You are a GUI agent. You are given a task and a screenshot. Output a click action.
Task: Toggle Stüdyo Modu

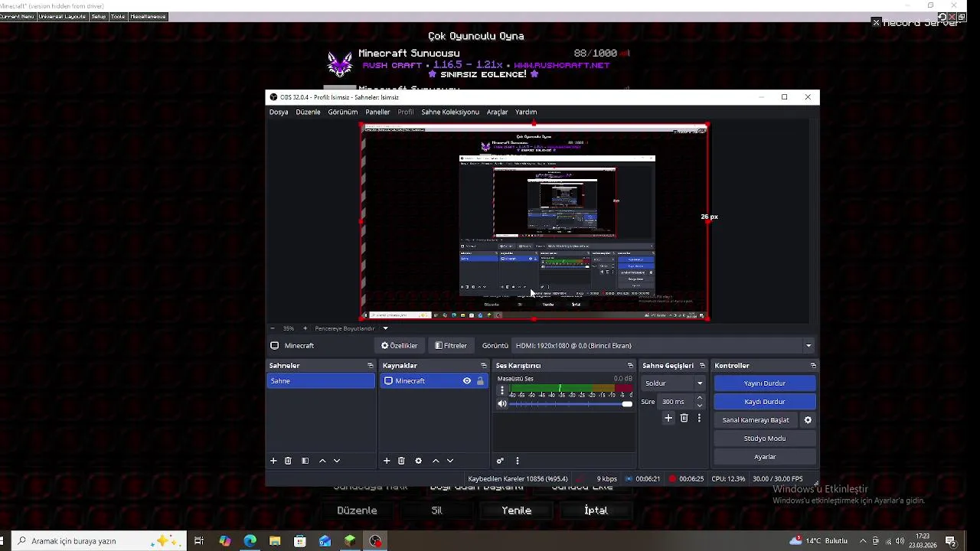pyautogui.click(x=765, y=439)
